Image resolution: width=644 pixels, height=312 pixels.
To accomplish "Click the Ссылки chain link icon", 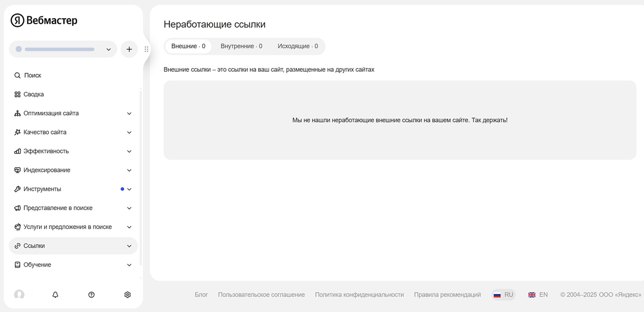I will point(17,246).
